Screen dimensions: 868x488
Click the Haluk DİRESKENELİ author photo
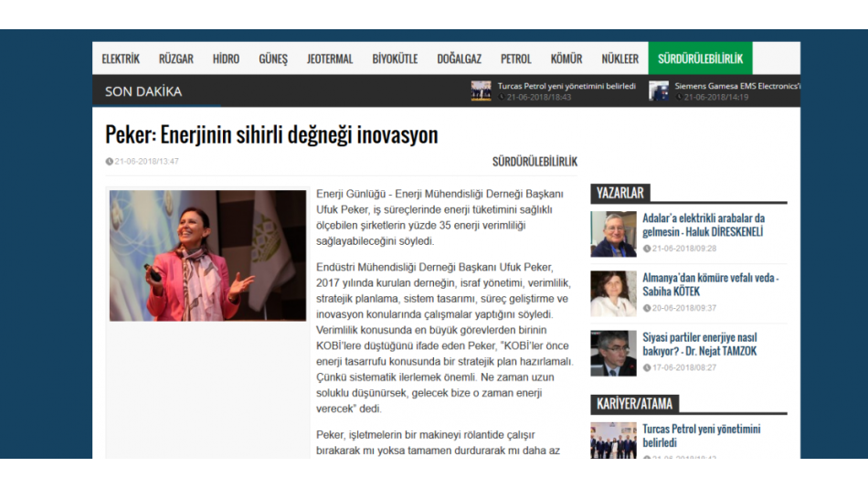pos(613,234)
